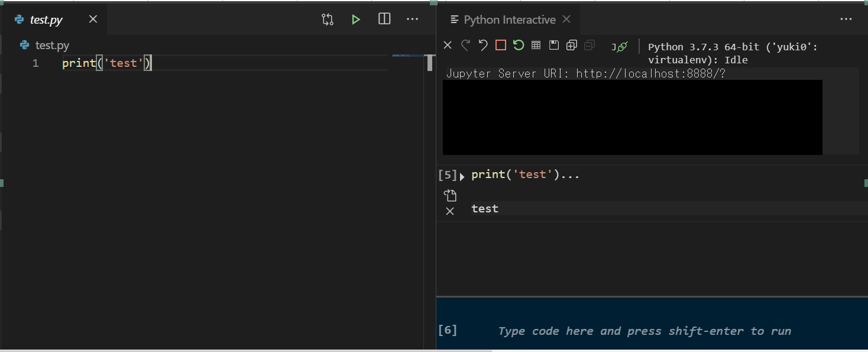Export the session using the save icon
This screenshot has height=352, width=868.
553,44
